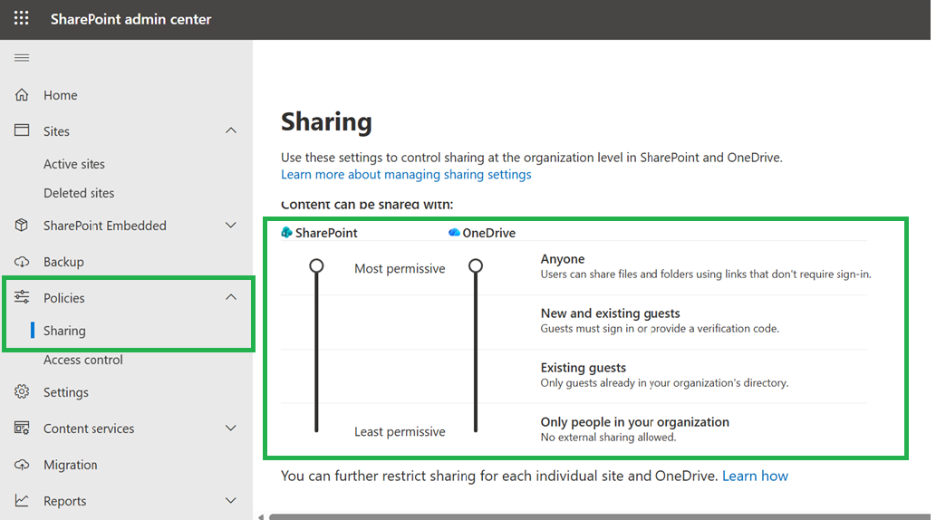Click the Most permissive label
936x520 pixels.
tap(400, 269)
